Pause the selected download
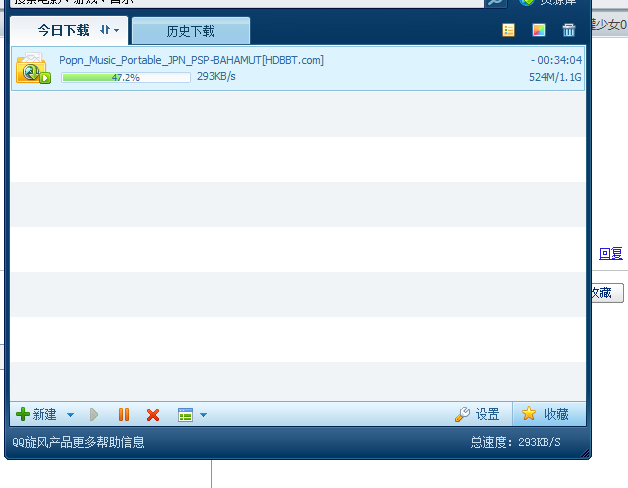Screen dimensions: 628x488 tap(124, 414)
